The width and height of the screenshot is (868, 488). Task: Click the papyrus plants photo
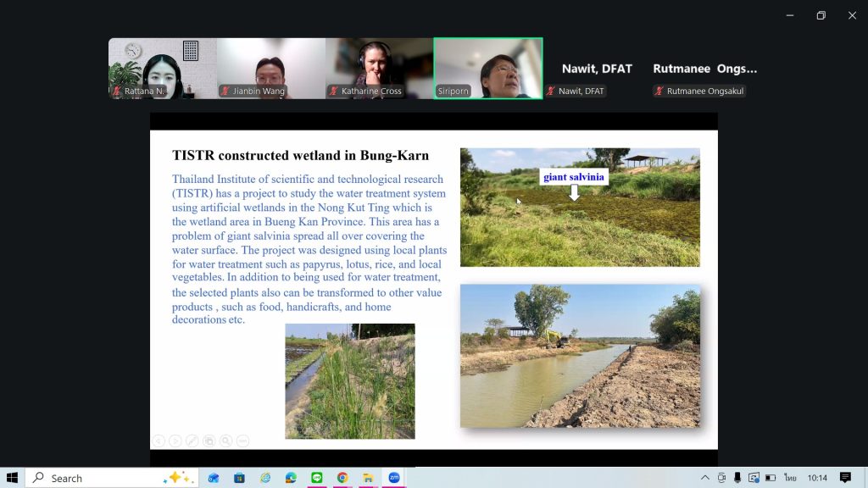click(x=350, y=381)
